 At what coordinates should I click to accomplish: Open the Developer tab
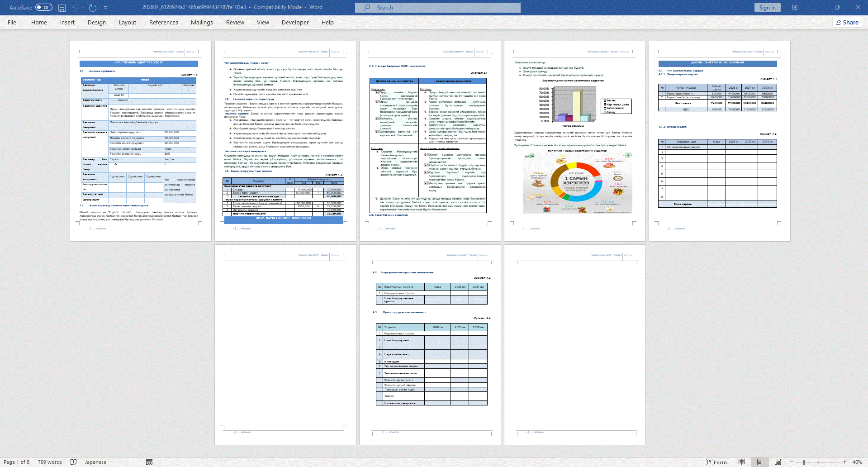click(295, 22)
